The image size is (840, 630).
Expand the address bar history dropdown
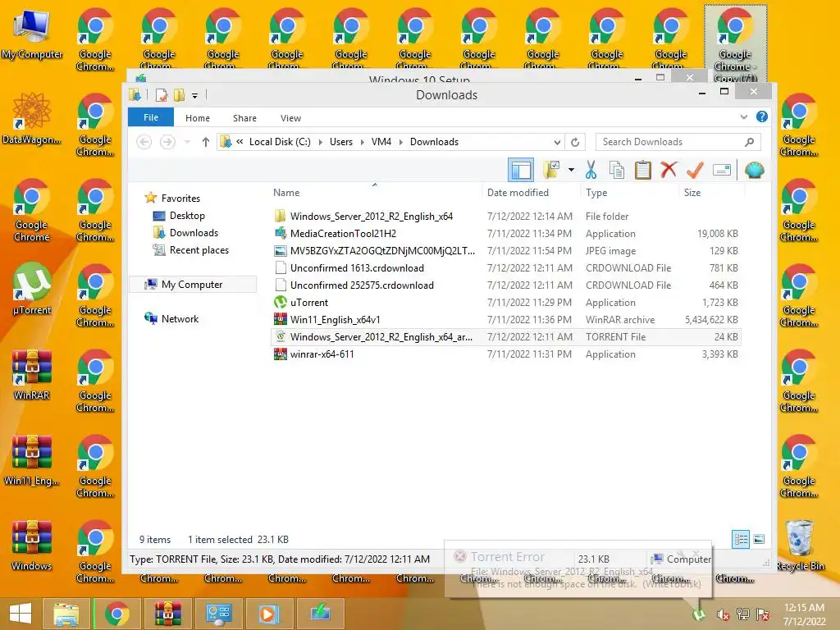pos(557,142)
